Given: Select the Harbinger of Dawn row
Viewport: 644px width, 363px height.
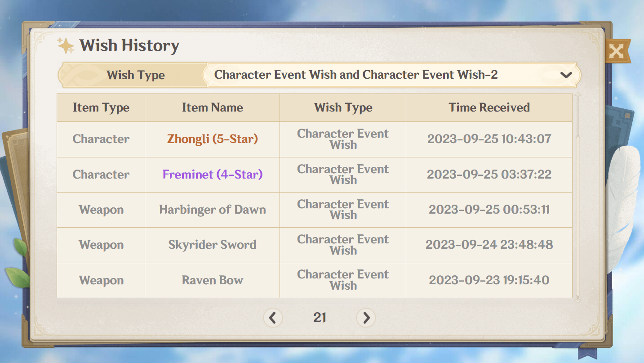Looking at the screenshot, I should (212, 210).
